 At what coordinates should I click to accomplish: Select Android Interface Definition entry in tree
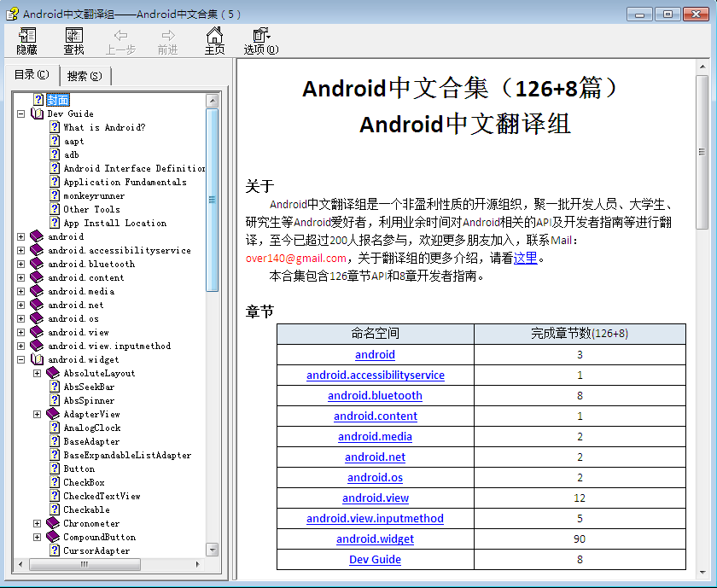(x=134, y=168)
